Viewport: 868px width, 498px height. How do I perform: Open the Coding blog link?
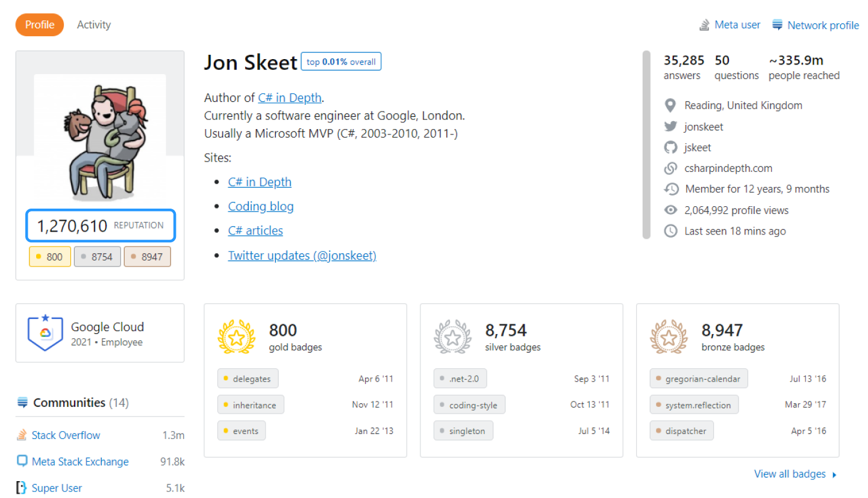261,207
